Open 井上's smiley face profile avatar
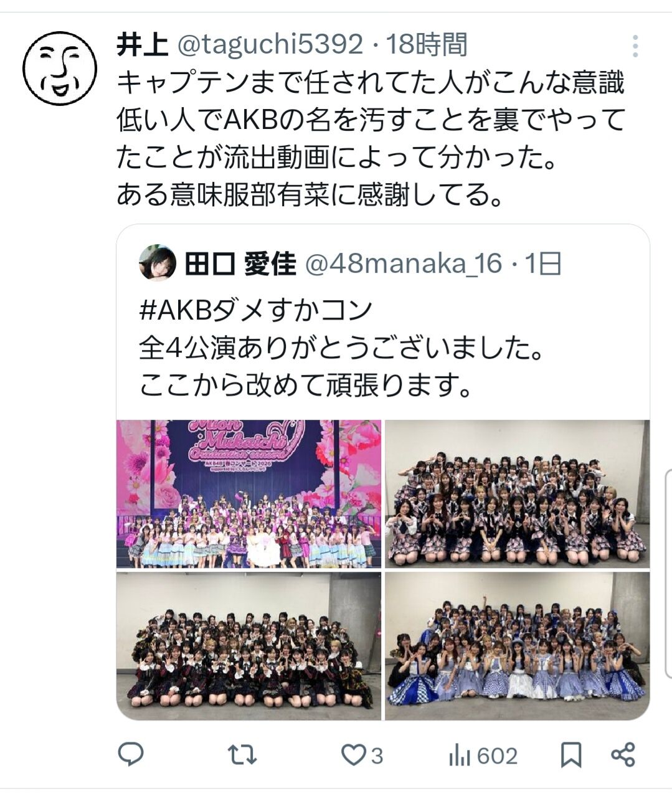 [x=60, y=69]
